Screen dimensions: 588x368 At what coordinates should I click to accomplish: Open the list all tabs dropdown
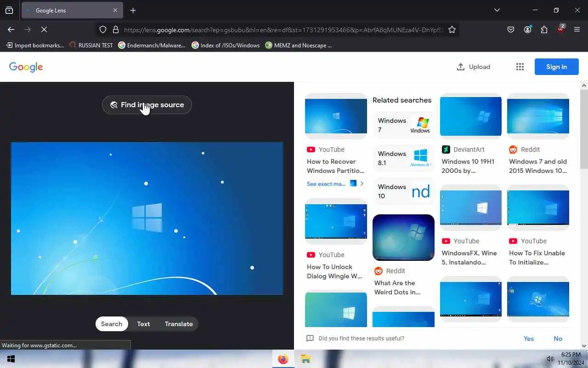coord(497,10)
